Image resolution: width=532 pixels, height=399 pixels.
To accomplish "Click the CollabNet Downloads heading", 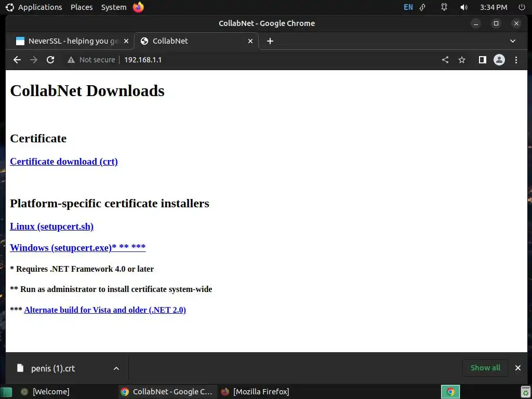I will (87, 90).
